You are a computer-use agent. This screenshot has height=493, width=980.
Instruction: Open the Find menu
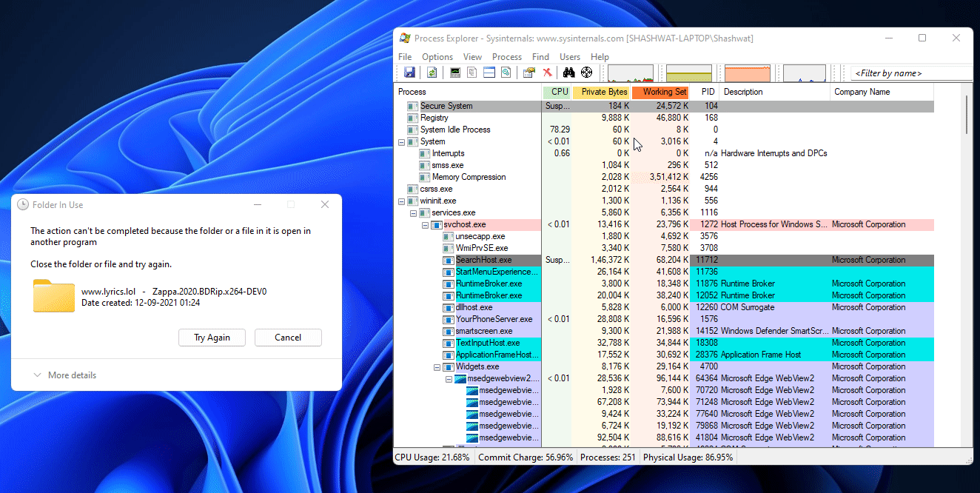tap(540, 57)
